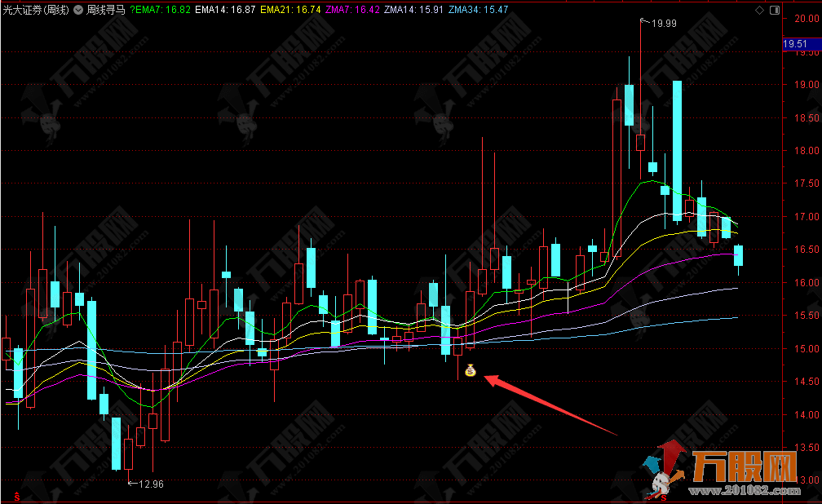The height and width of the screenshot is (504, 822).
Task: Click the 19.51 current price tag
Action: click(x=802, y=44)
